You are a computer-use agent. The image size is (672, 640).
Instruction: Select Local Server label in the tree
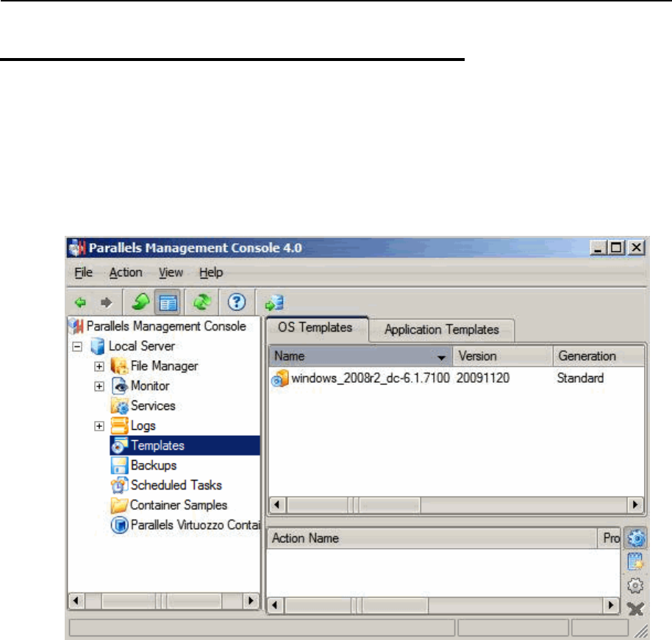tap(141, 346)
